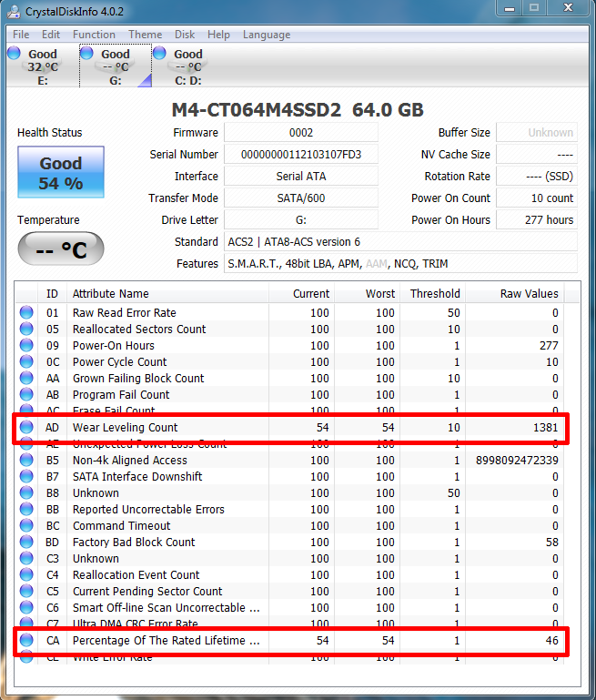Click the blue status orb of disk G:

[86, 53]
